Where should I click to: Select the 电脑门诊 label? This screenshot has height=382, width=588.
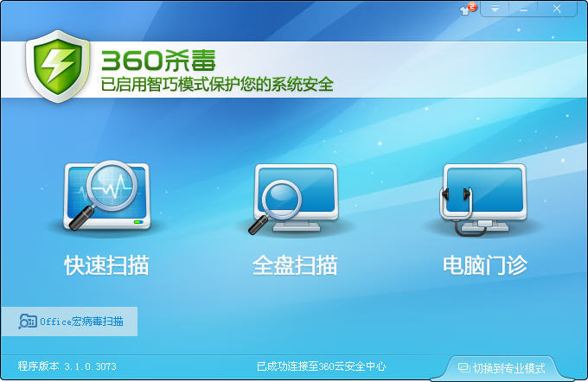tap(484, 265)
